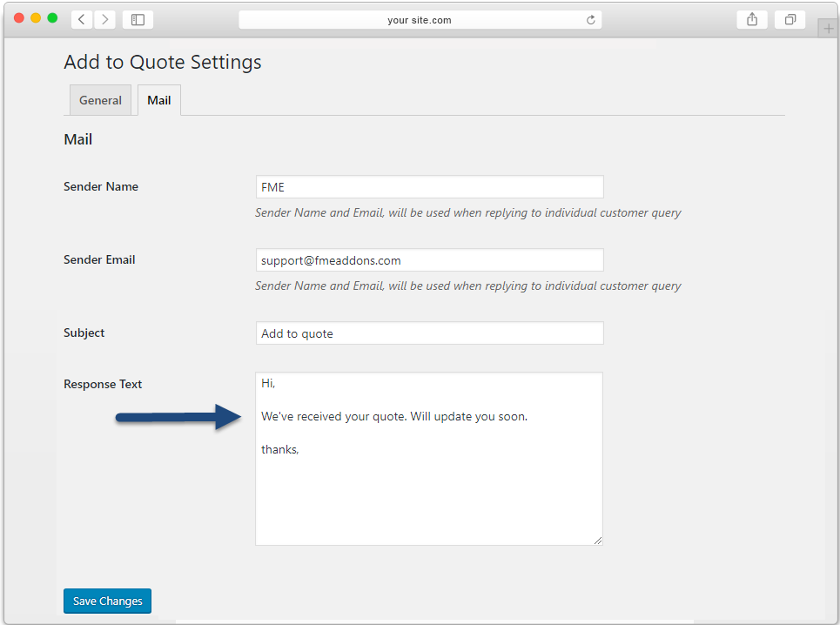This screenshot has height=625, width=840.
Task: Click the Add to Quote Settings heading
Action: [162, 62]
